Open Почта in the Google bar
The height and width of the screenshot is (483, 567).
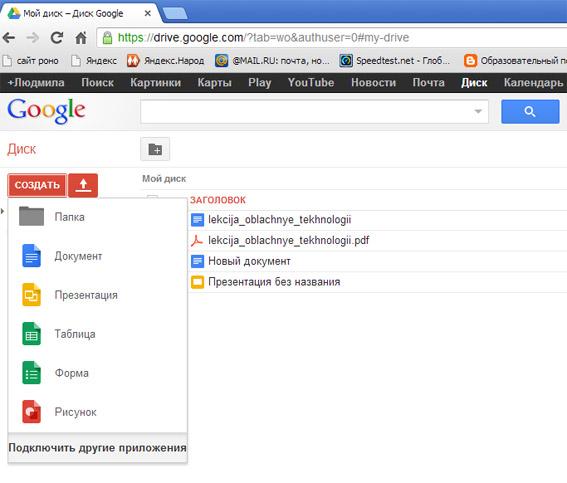click(429, 83)
